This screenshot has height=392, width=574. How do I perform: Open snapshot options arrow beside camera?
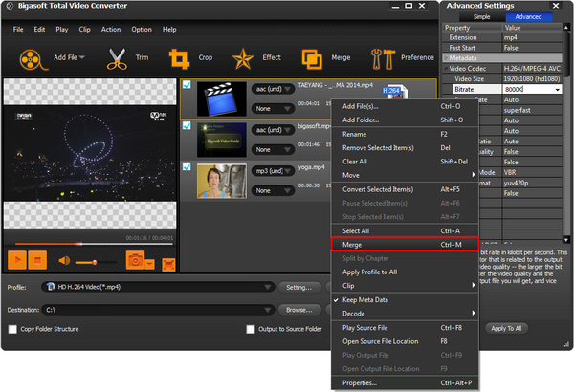[x=150, y=264]
